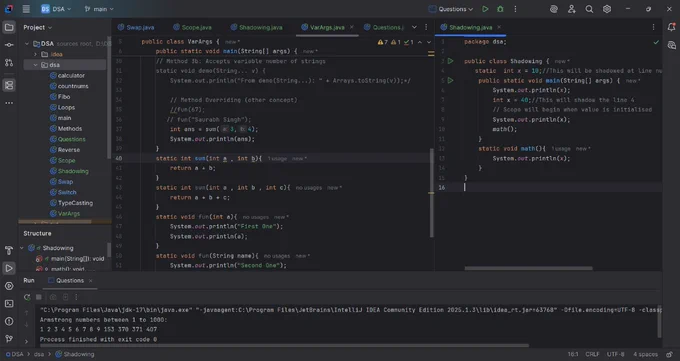Close Shadowing.java tab in right pane

(x=499, y=27)
